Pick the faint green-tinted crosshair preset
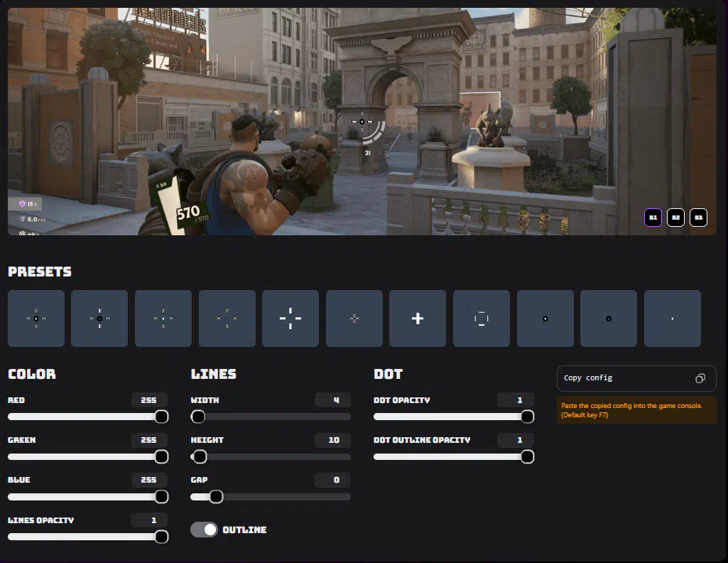This screenshot has width=728, height=563. point(227,318)
